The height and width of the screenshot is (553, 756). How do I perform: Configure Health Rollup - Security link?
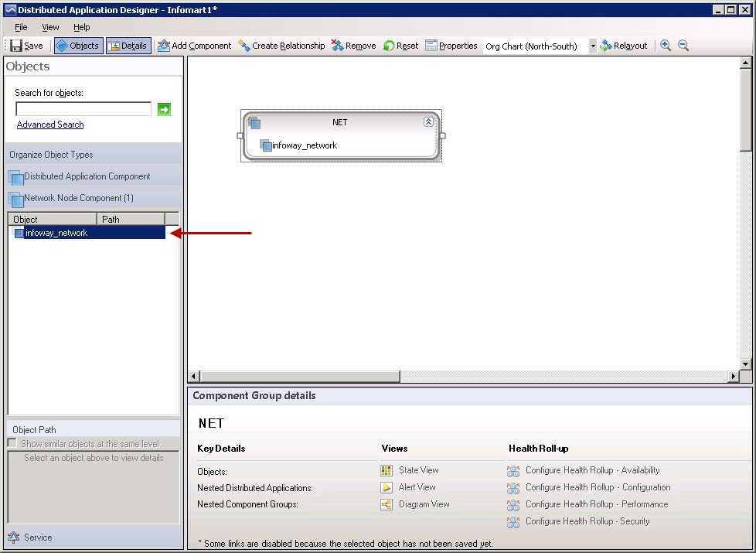click(587, 521)
